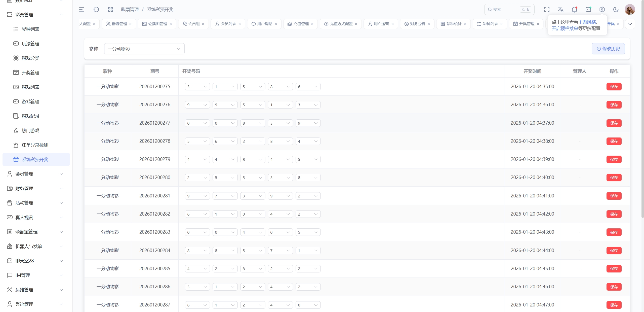Screen dimensions: 644x312
Task: Close the 会员列表 tab
Action: (240, 24)
